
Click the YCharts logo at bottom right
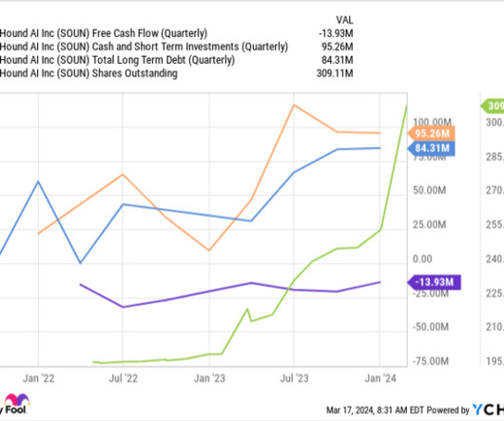pyautogui.click(x=488, y=410)
